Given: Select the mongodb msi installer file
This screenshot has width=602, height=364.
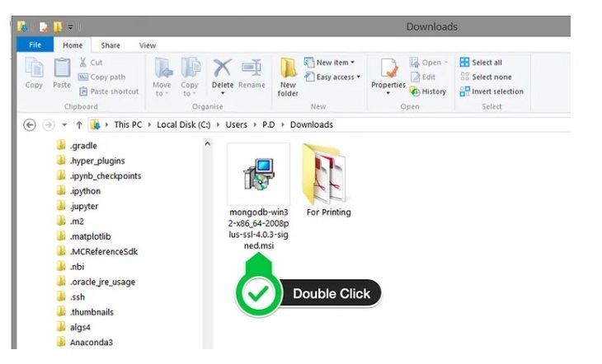Looking at the screenshot, I should coord(258,197).
